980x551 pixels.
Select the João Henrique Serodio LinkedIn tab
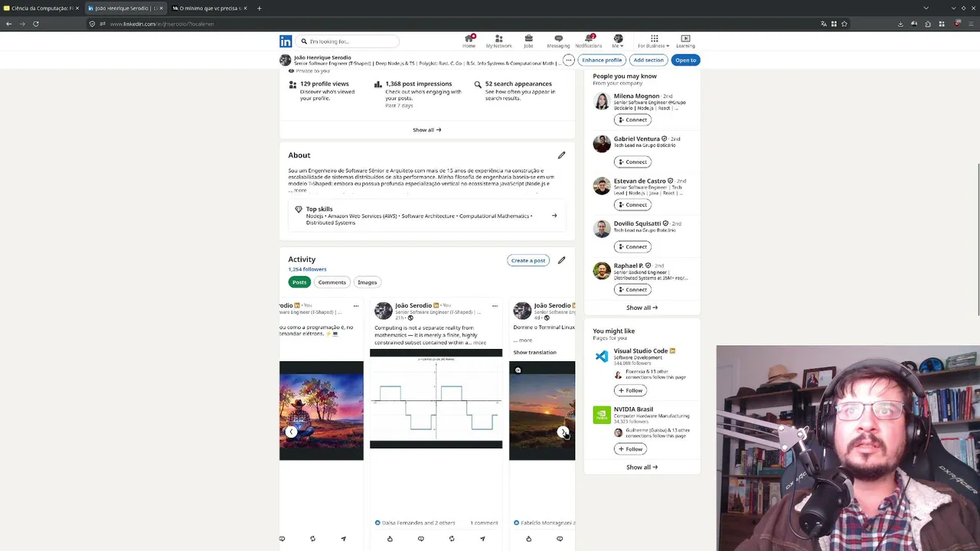pyautogui.click(x=125, y=8)
